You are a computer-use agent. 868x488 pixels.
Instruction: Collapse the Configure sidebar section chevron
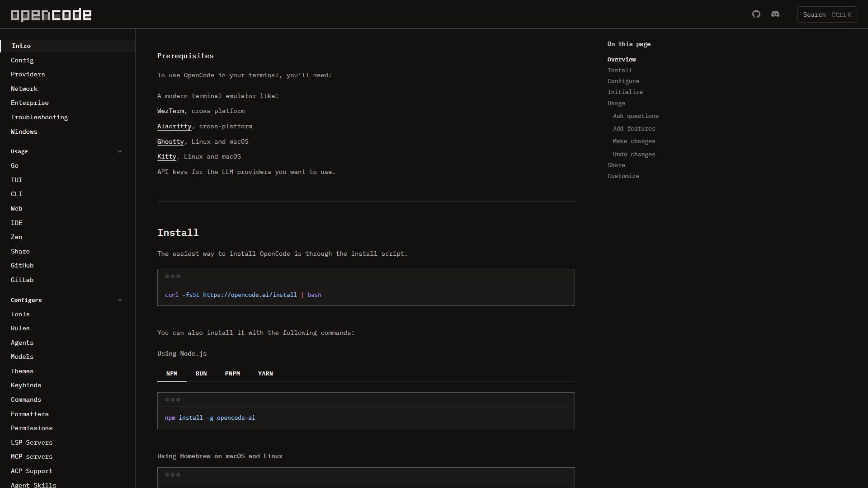point(120,300)
